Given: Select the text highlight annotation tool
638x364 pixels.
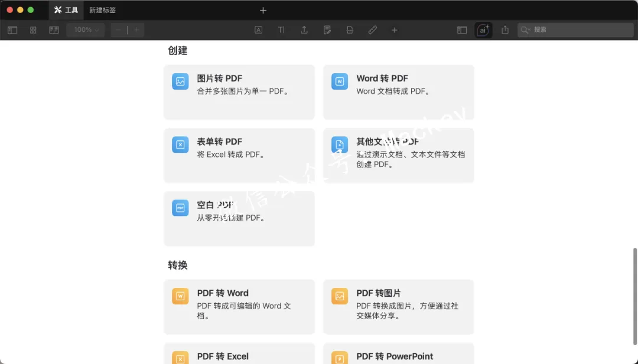Looking at the screenshot, I should pos(258,30).
